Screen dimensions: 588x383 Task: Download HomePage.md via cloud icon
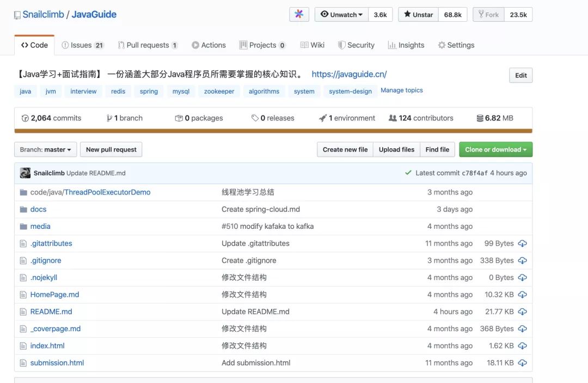point(522,295)
